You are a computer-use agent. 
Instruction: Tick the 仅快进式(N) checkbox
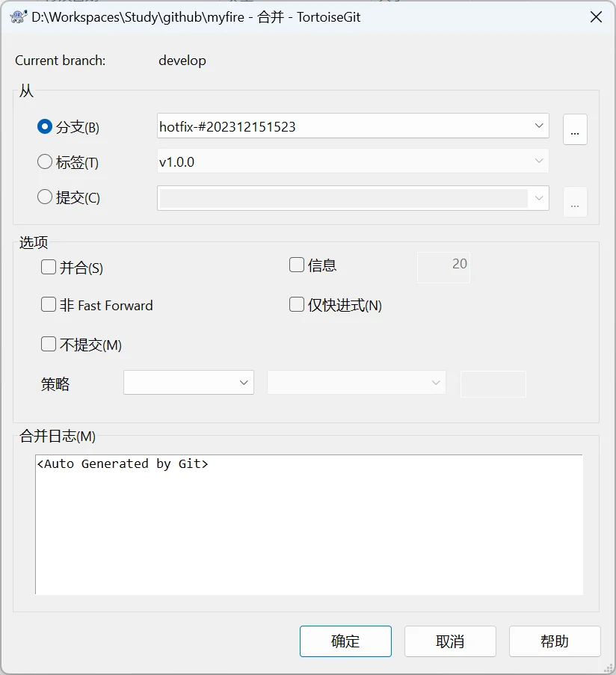pyautogui.click(x=297, y=305)
